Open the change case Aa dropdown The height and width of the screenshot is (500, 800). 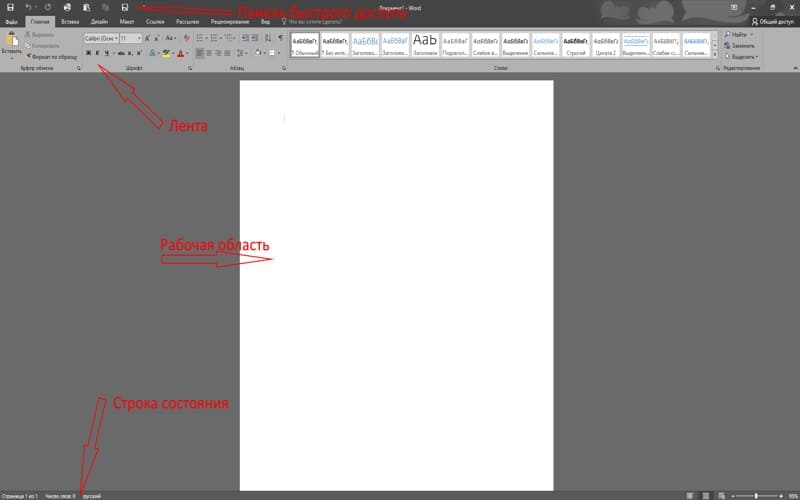pos(171,38)
